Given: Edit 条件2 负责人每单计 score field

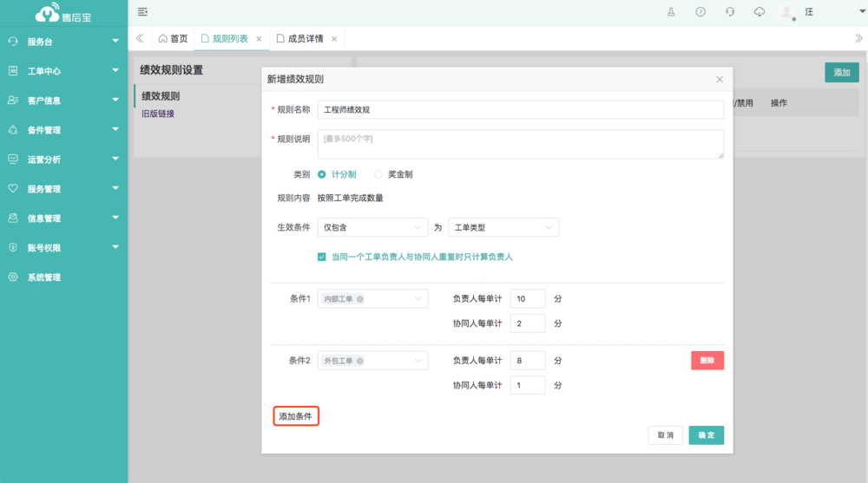Looking at the screenshot, I should [x=528, y=361].
